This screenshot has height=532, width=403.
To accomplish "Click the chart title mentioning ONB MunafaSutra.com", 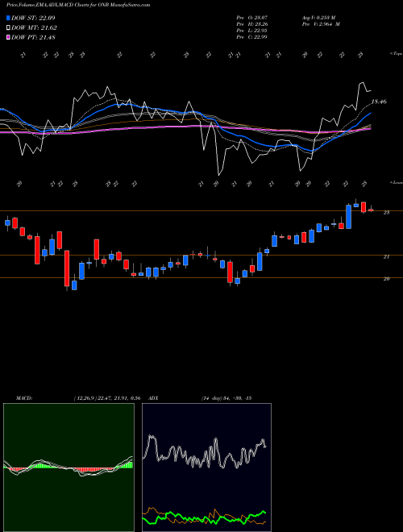I will click(78, 5).
